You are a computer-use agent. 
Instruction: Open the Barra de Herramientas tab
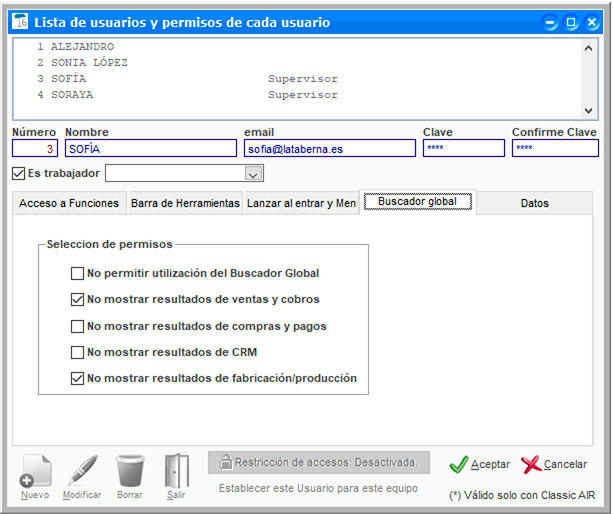185,203
